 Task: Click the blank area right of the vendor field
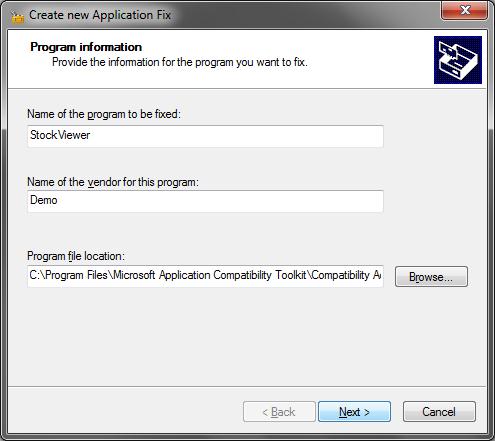click(433, 201)
